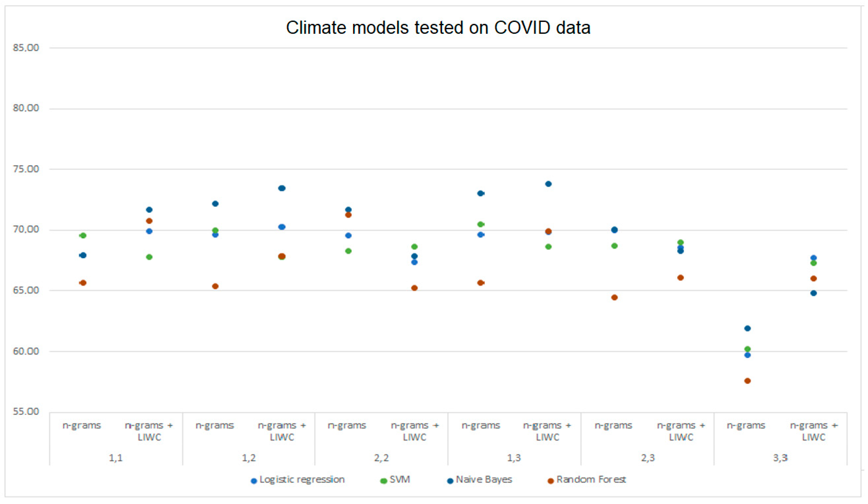Click the highest Naive Bayes point under 1,3
The width and height of the screenshot is (868, 504).
click(548, 184)
